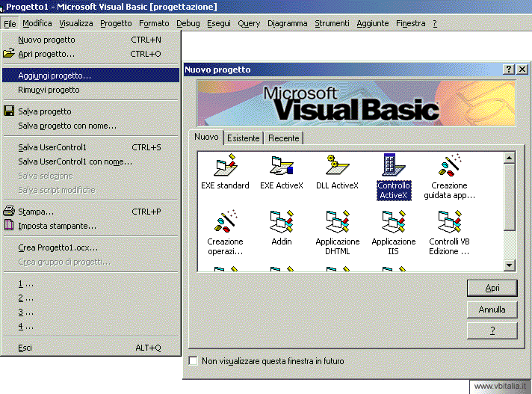This screenshot has height=394, width=532.
Task: Choose Rimuovi progetto menu entry
Action: click(x=90, y=90)
